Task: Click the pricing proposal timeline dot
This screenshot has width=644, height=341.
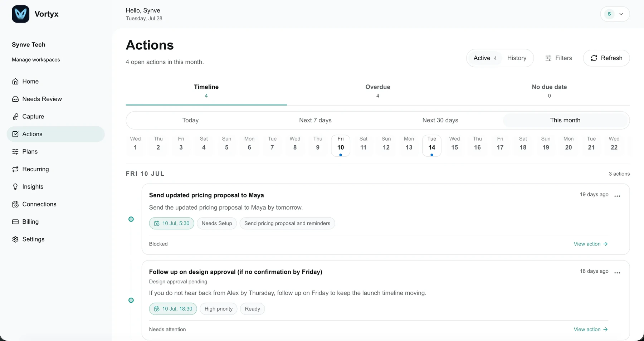Action: point(131,219)
